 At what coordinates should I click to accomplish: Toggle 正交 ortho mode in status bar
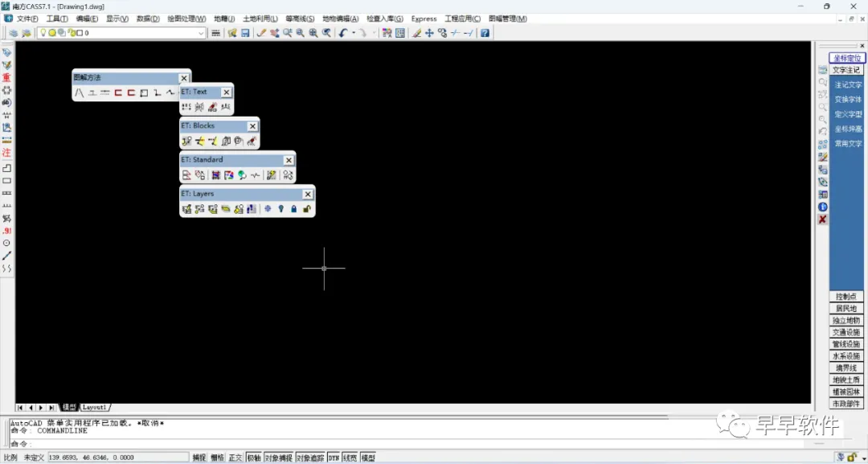click(x=235, y=458)
